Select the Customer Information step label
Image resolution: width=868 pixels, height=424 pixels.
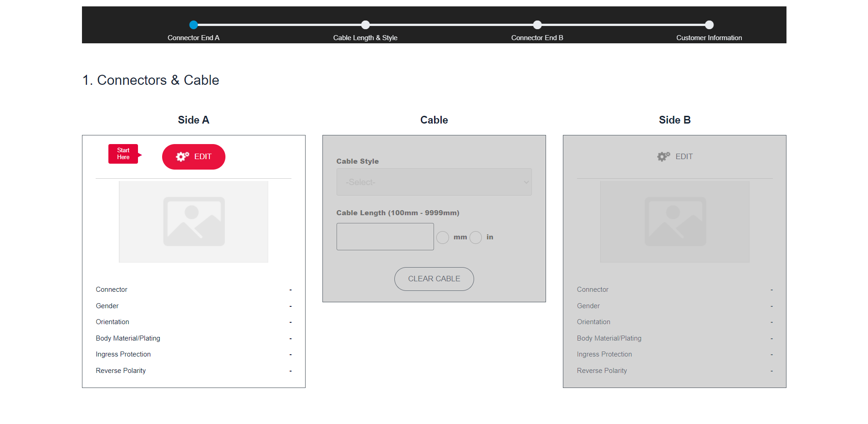[709, 38]
